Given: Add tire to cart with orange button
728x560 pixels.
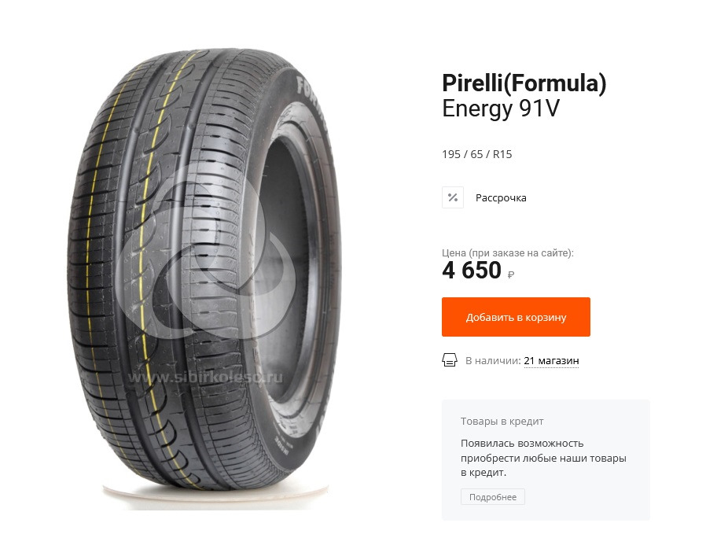Looking at the screenshot, I should [516, 317].
